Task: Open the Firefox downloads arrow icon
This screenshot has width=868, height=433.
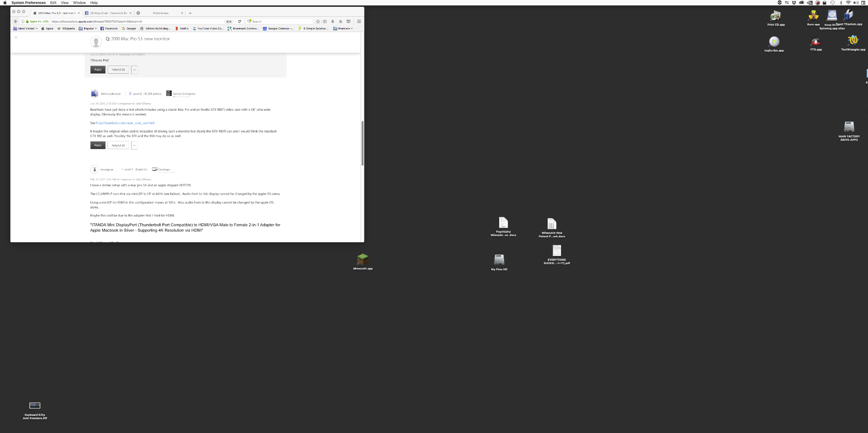Action: [333, 21]
